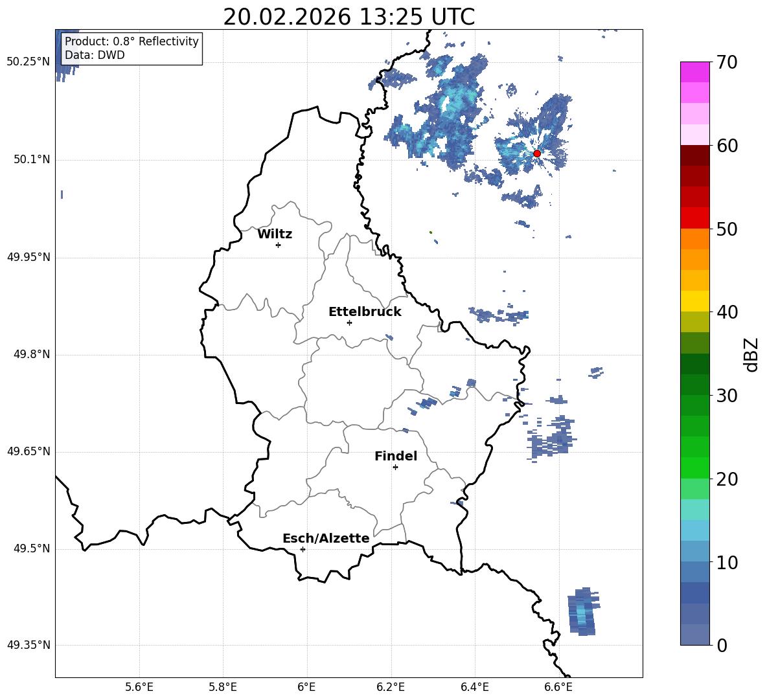The width and height of the screenshot is (767, 700).
Task: Click the Wiltz city label
Action: 275,234
